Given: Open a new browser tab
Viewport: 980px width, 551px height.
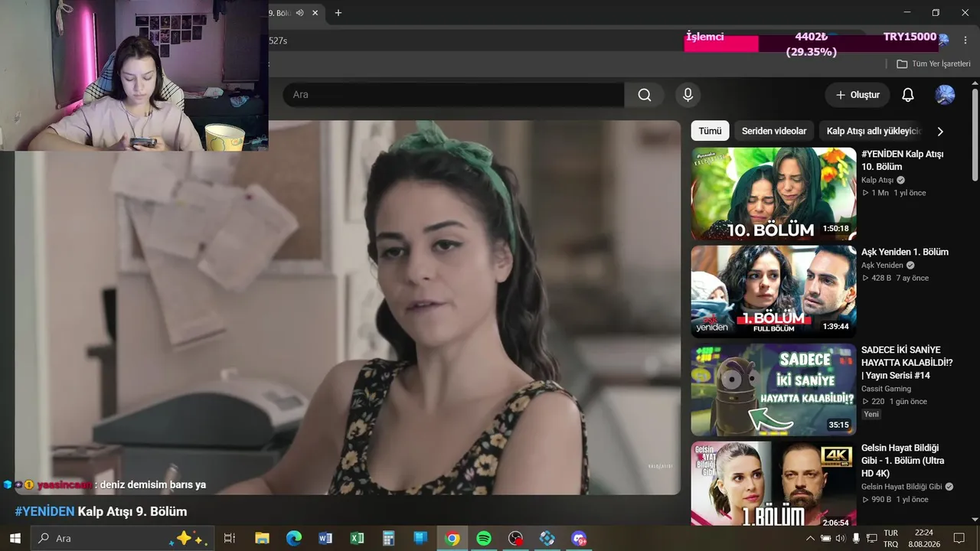Looking at the screenshot, I should pyautogui.click(x=338, y=13).
